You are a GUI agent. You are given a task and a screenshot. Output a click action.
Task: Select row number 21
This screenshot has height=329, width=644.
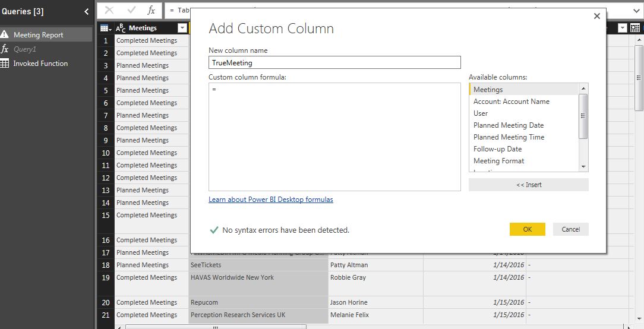click(x=106, y=315)
